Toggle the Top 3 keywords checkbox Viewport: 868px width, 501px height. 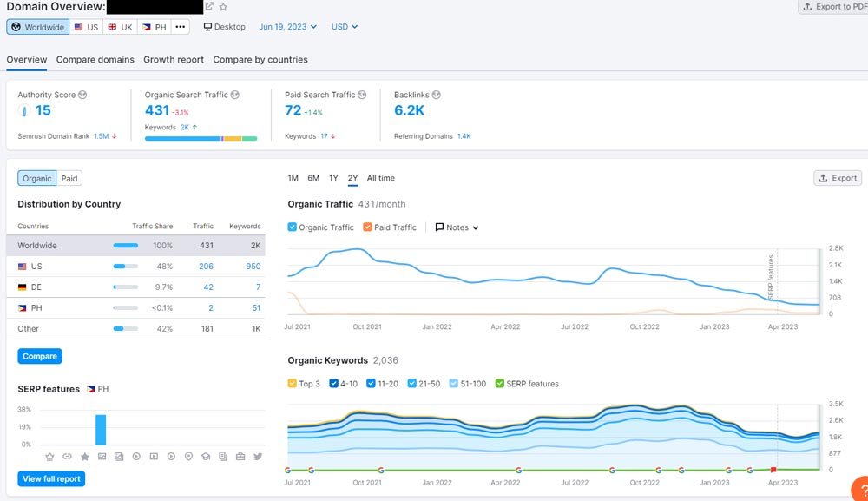293,384
